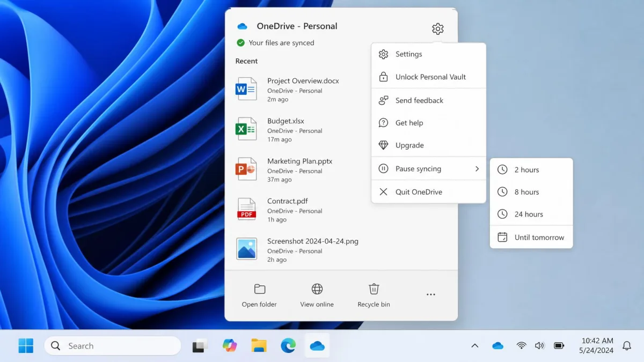Click the 1h ago timestamp
Image resolution: width=644 pixels, height=362 pixels.
coord(277,219)
